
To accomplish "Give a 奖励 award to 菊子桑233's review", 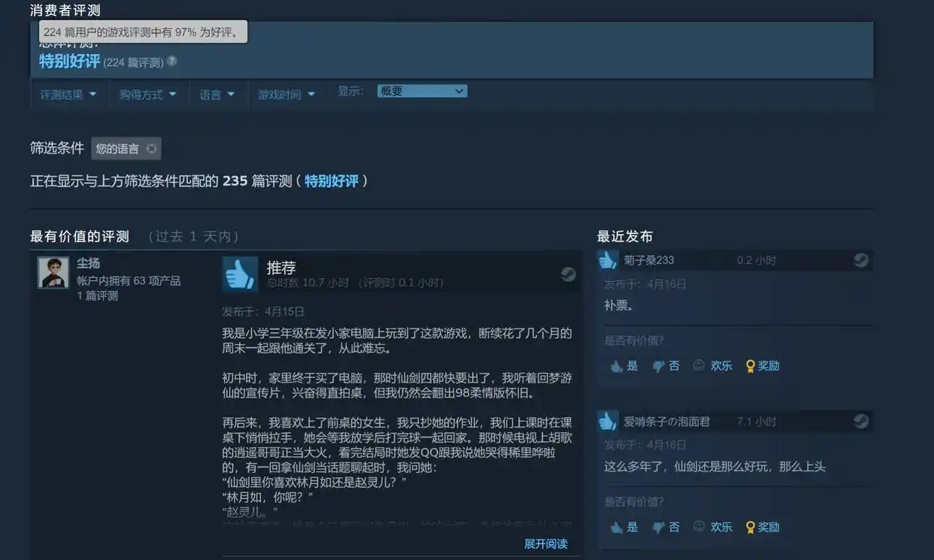I will coord(762,365).
